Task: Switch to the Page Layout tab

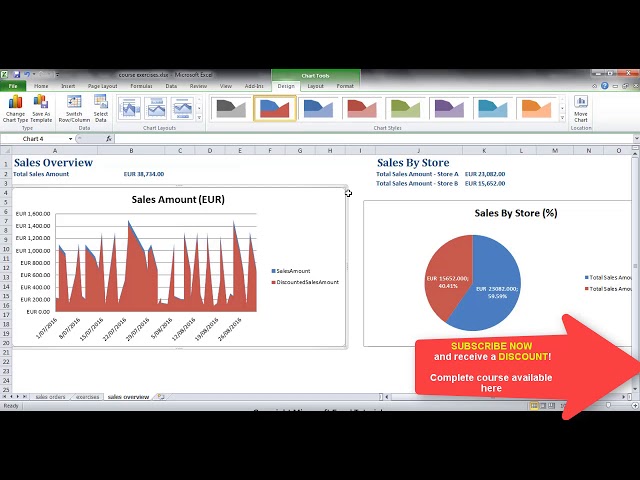Action: [102, 86]
